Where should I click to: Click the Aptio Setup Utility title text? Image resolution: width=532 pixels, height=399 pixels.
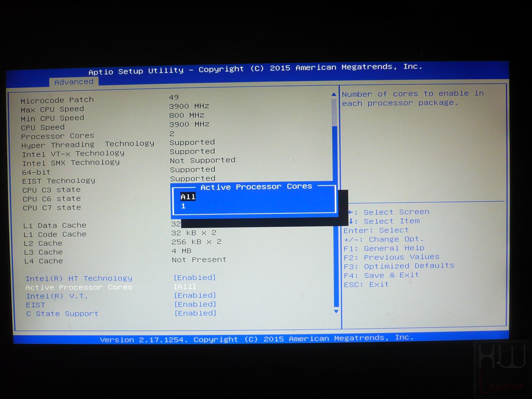coord(255,69)
